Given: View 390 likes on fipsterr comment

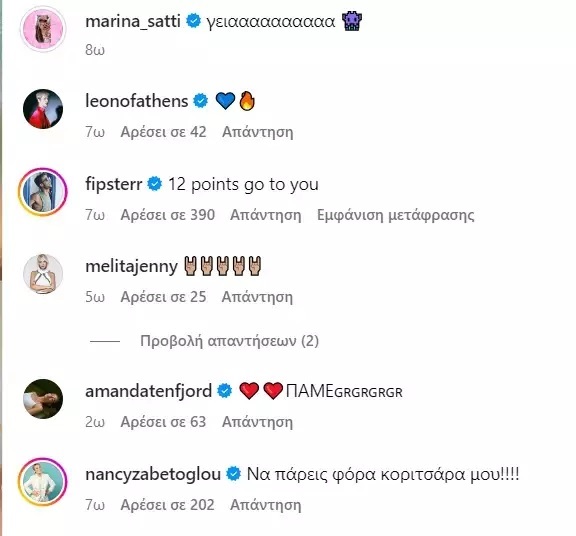Looking at the screenshot, I should 168,215.
